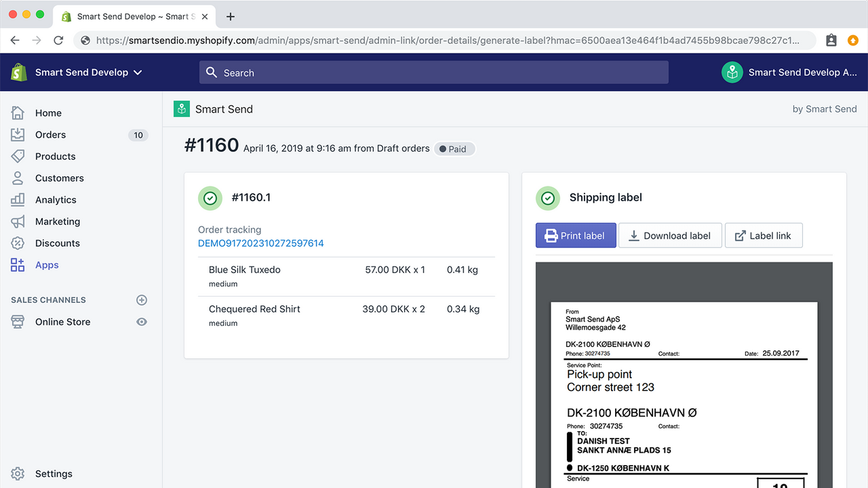Open Discounts in the sidebar

(x=58, y=243)
